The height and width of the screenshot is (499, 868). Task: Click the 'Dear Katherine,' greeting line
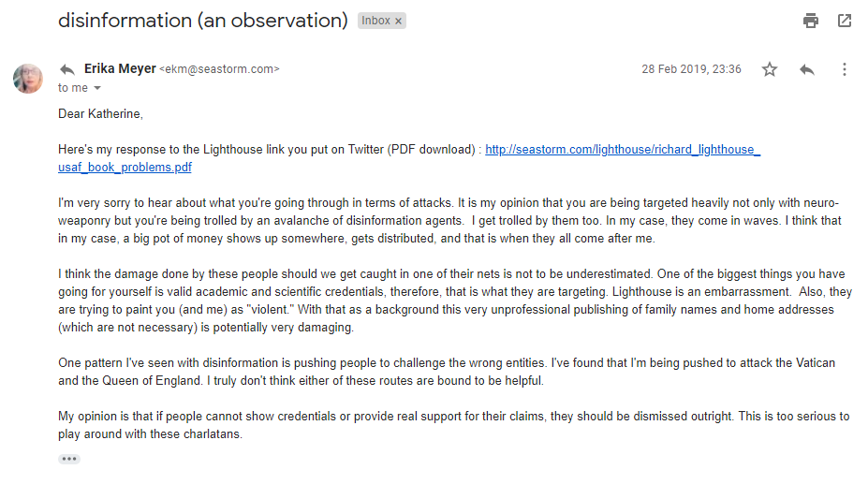[x=101, y=114]
